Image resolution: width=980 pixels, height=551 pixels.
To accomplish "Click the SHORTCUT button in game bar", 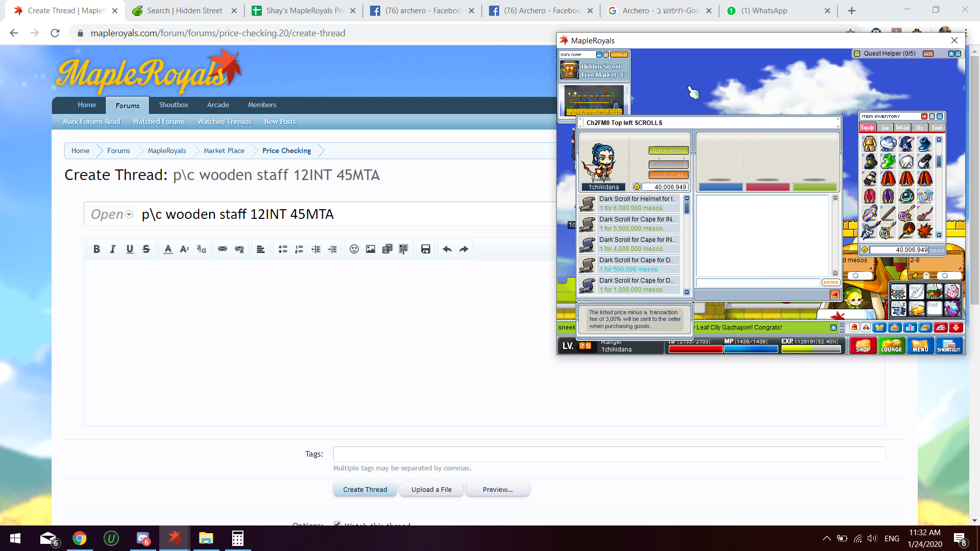I will 949,345.
